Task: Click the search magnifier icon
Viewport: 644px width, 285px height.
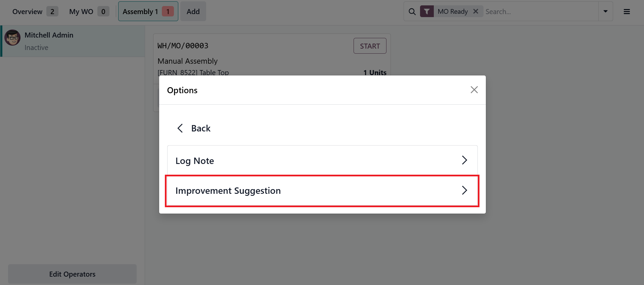Action: tap(412, 11)
